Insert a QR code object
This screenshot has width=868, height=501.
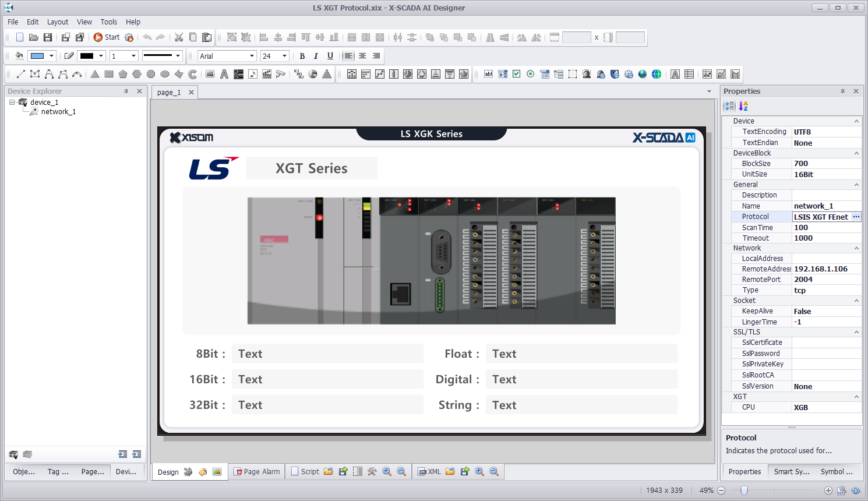238,74
